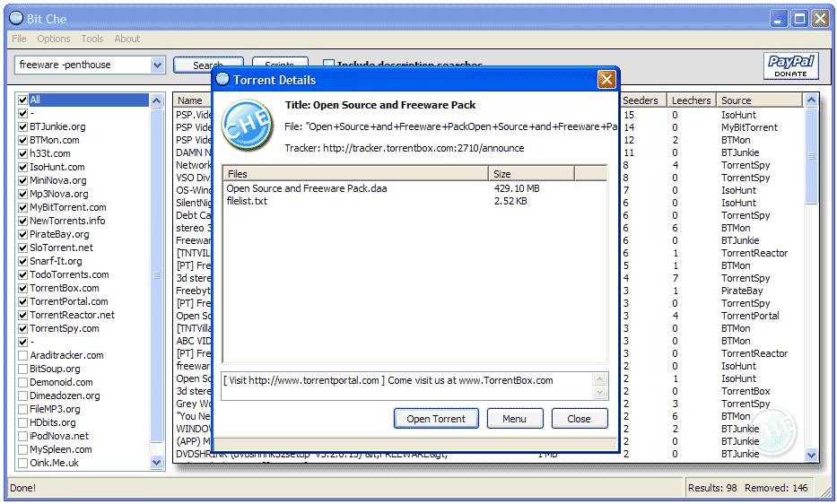The image size is (837, 504).
Task: Close the Torrent Details dialog with X
Action: click(x=606, y=80)
